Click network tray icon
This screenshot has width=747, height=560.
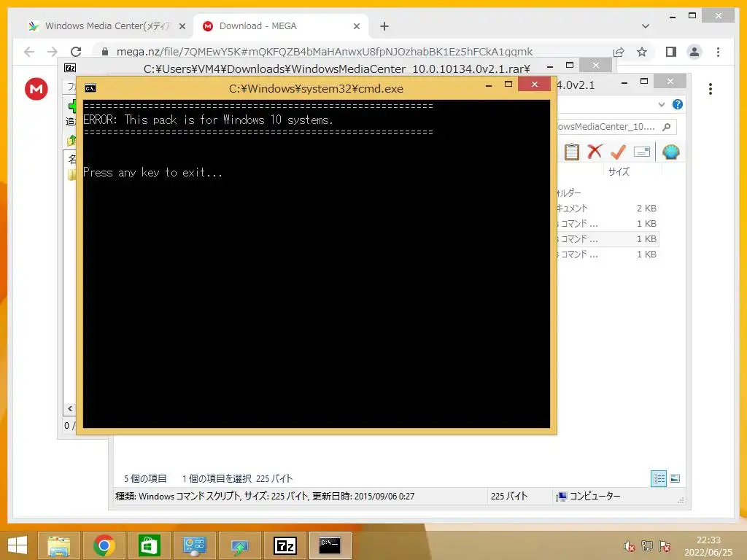(647, 546)
